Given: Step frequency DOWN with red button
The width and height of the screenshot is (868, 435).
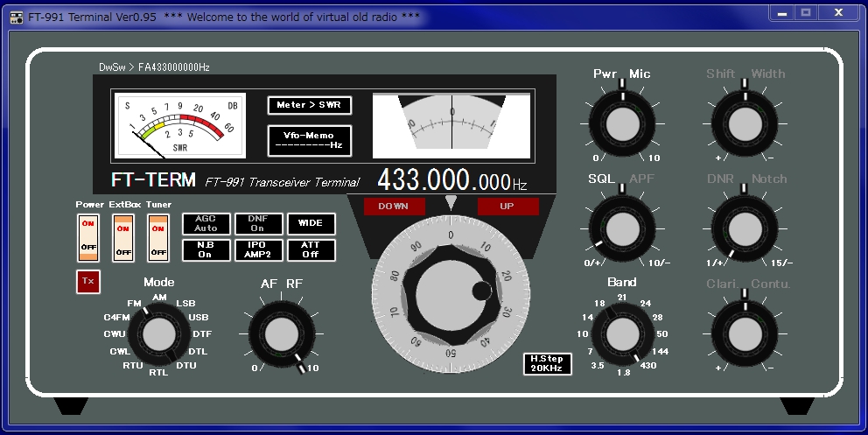Looking at the screenshot, I should (394, 207).
